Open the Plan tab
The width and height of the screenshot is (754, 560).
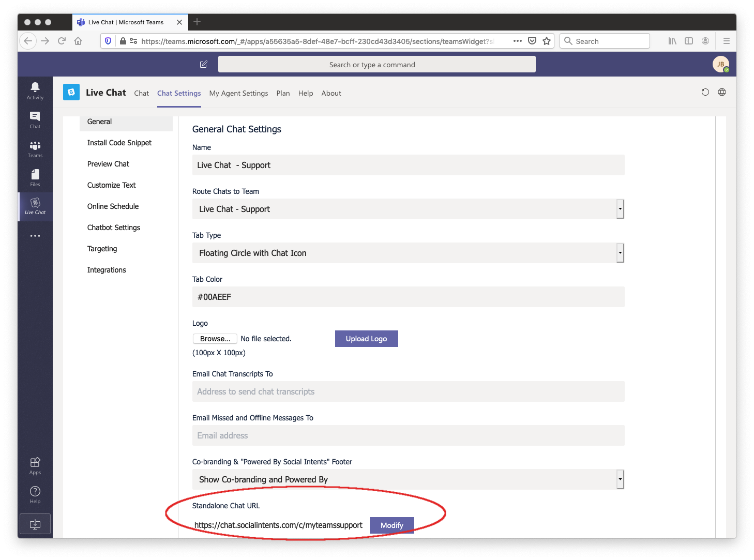tap(283, 93)
